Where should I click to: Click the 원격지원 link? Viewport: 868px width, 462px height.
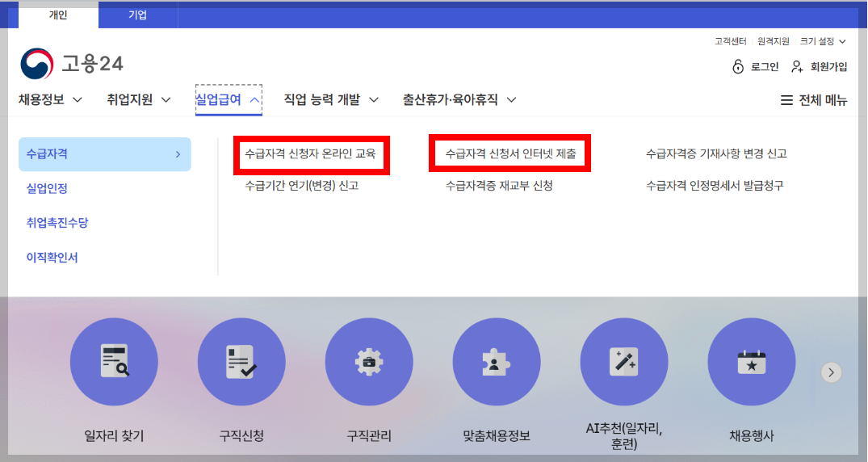click(x=774, y=41)
